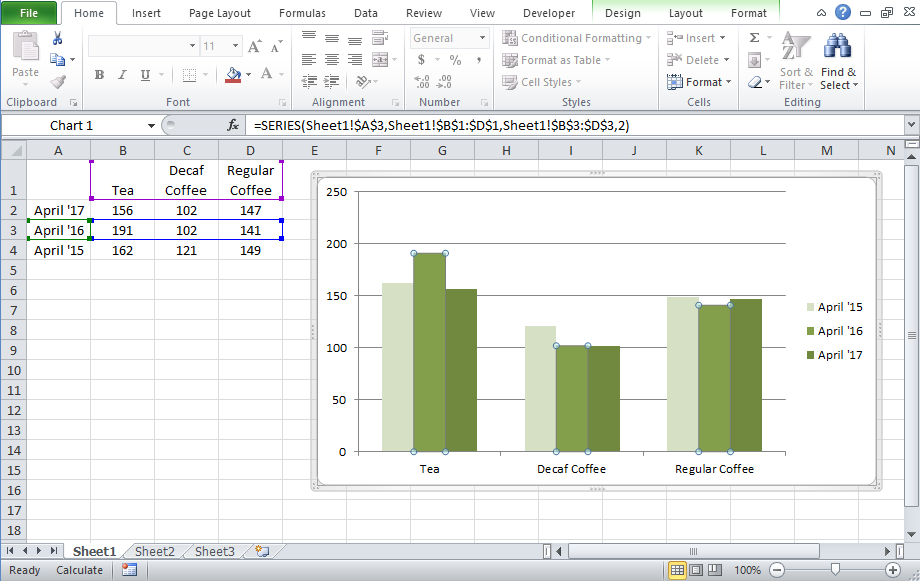Click the Insert Function fx icon
Screen dimensions: 920x581
233,125
